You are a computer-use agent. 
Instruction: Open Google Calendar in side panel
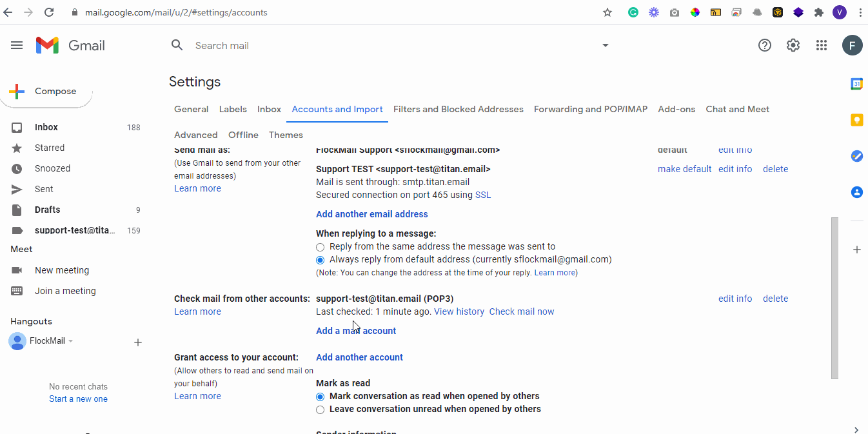[857, 84]
